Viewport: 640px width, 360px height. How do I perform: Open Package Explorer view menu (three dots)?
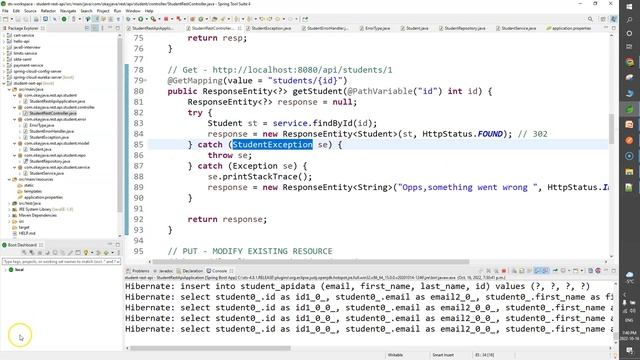click(102, 28)
